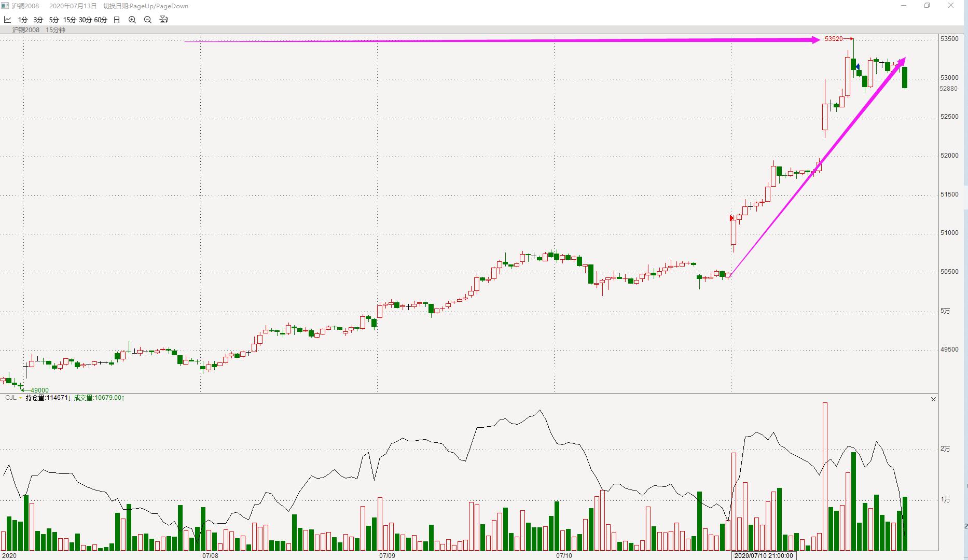Click the 成交量:10679.00 readout
The width and height of the screenshot is (968, 560).
pos(99,398)
